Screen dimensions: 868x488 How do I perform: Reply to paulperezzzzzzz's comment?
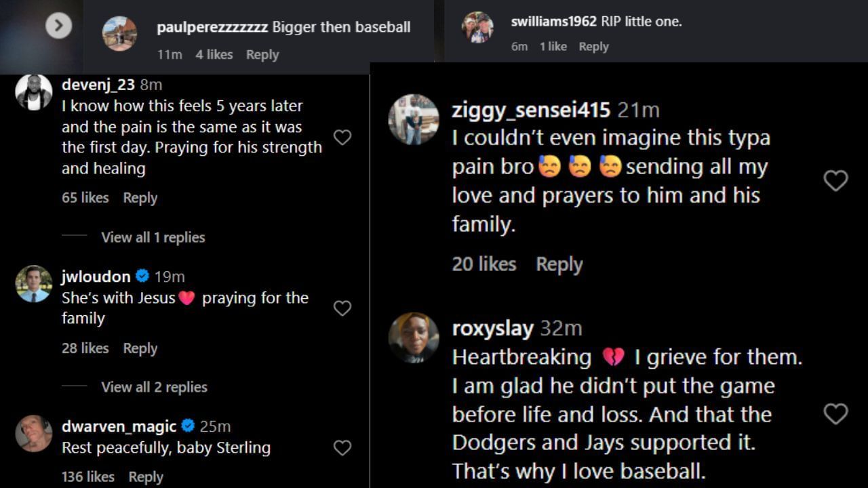[x=262, y=55]
